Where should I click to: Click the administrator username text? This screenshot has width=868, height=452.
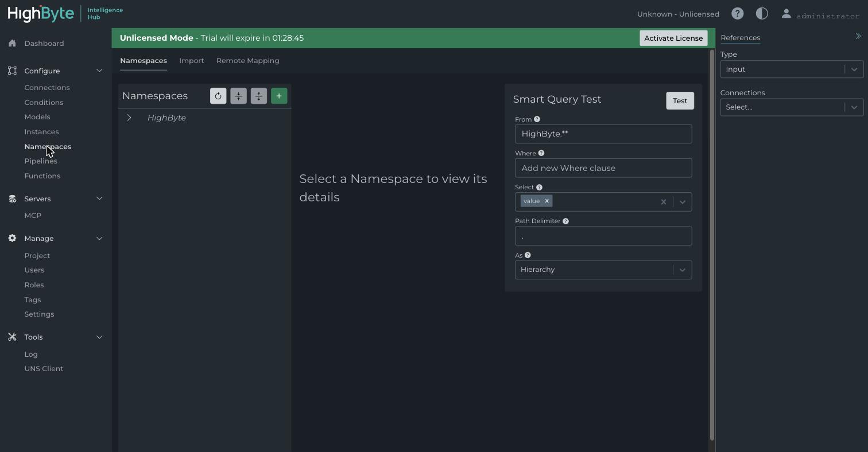pos(828,16)
